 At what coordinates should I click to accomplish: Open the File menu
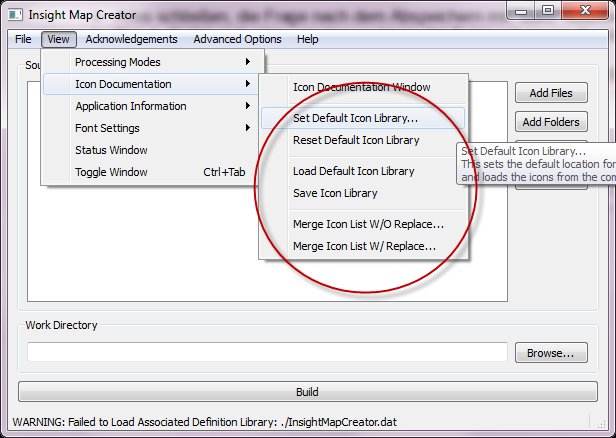click(23, 39)
